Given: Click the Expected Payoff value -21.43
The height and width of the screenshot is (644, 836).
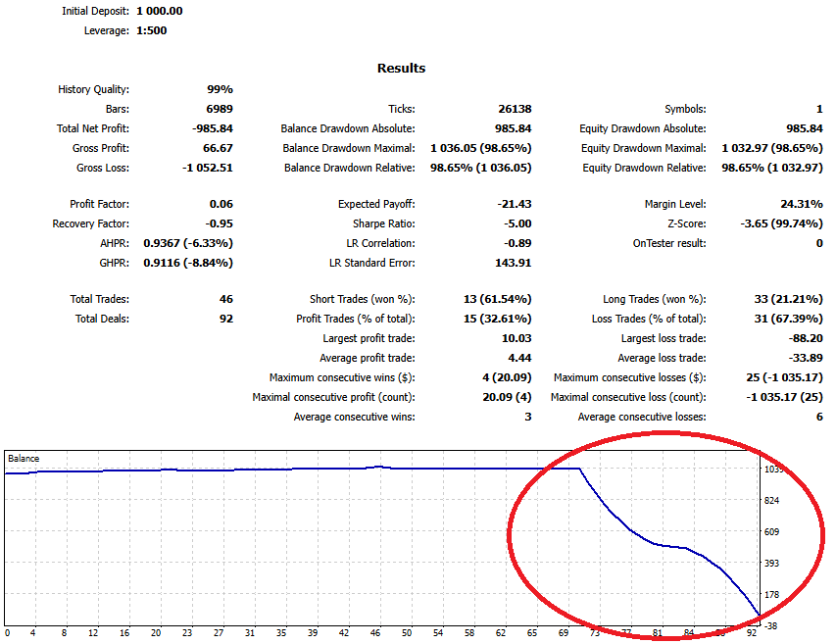Looking at the screenshot, I should (x=514, y=204).
